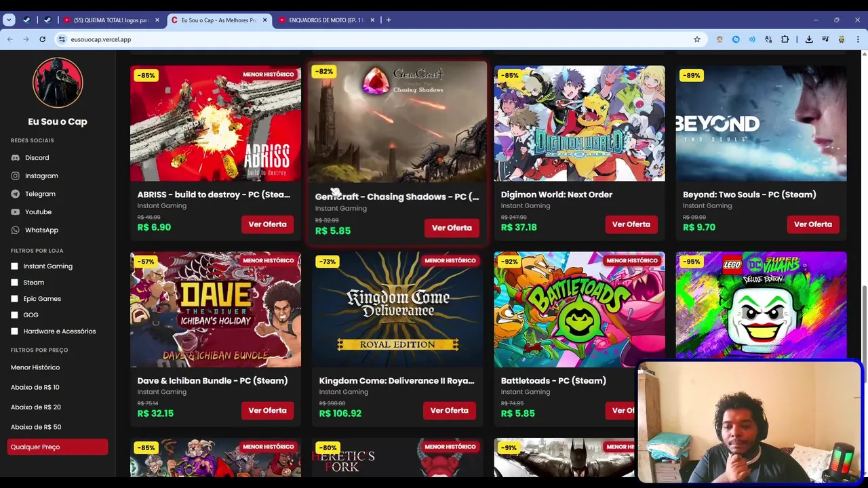Screen dimensions: 868x488
Task: Open the monkey face extension icon
Action: (x=719, y=39)
